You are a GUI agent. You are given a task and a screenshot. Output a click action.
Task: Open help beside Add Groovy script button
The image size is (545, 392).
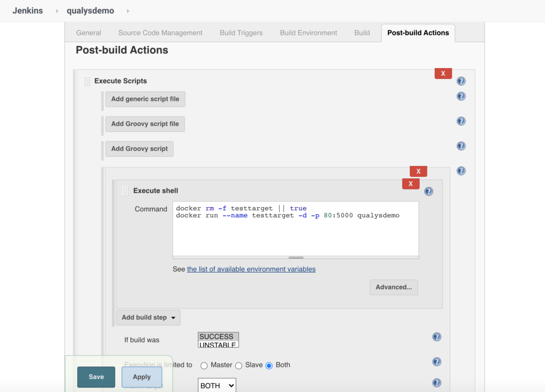click(x=461, y=146)
